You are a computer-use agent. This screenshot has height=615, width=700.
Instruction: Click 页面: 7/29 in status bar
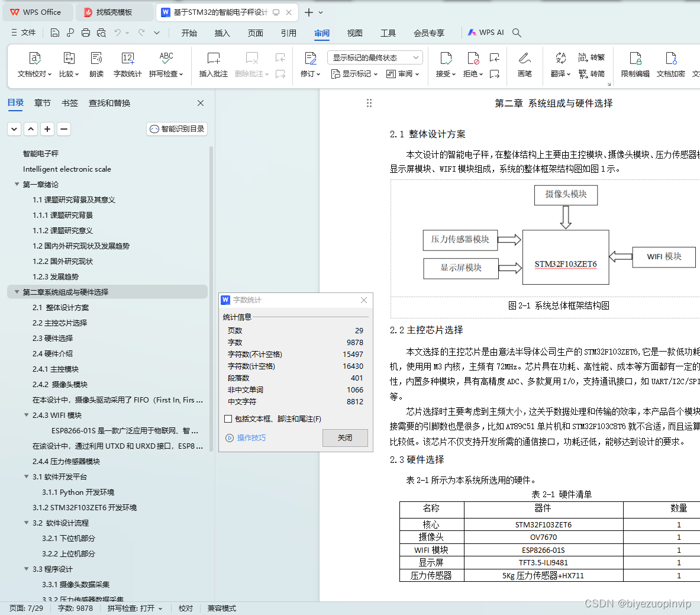(27, 608)
